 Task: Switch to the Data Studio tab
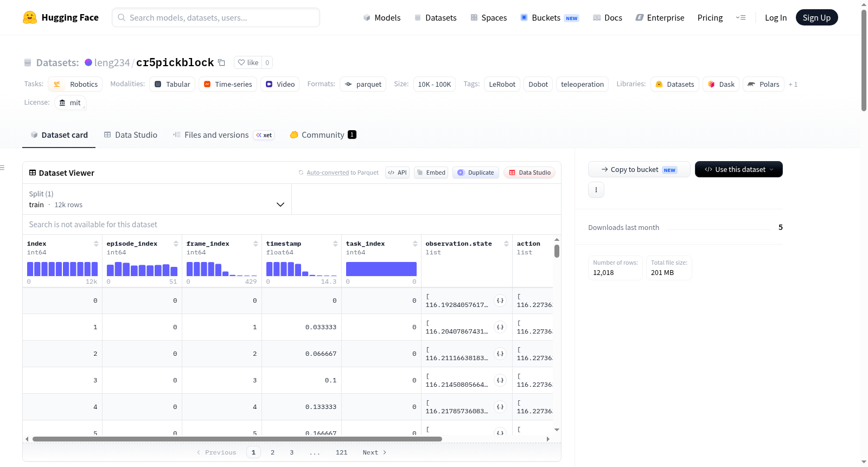131,135
